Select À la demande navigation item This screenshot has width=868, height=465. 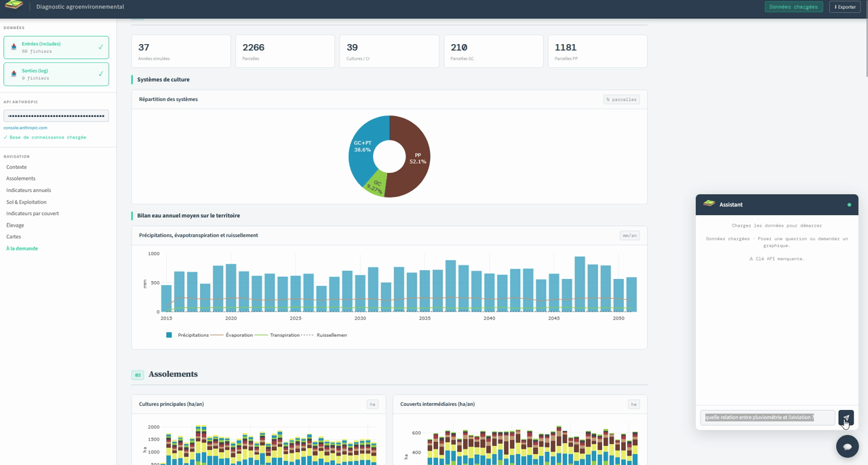point(22,248)
